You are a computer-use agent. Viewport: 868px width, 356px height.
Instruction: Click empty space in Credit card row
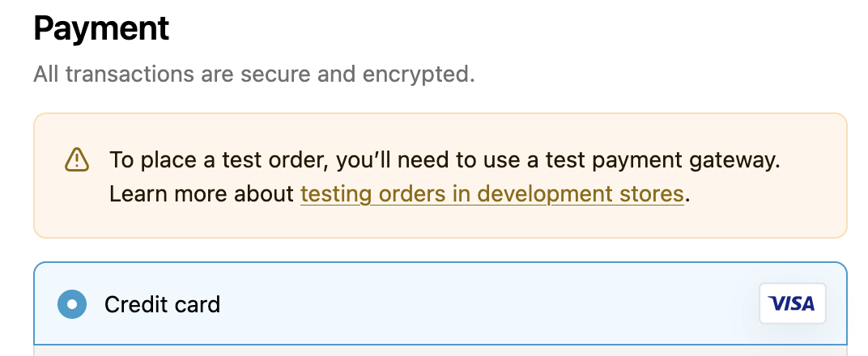486,304
